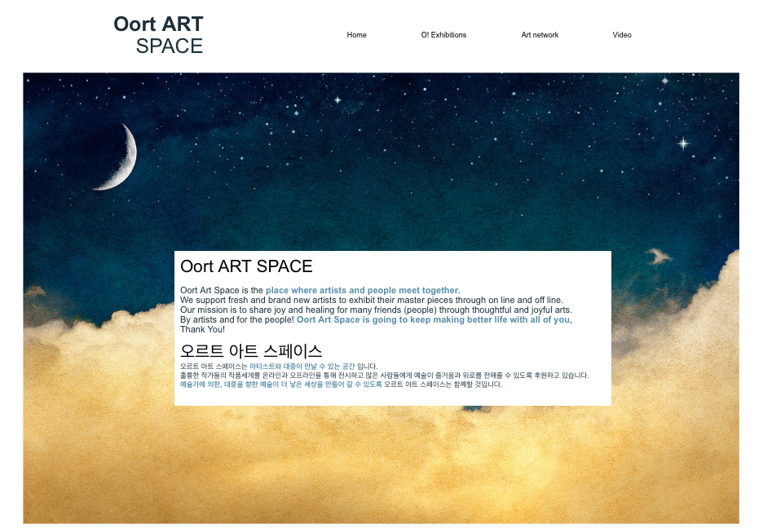Open the Home menu item
This screenshot has height=532, width=763.
pyautogui.click(x=356, y=35)
